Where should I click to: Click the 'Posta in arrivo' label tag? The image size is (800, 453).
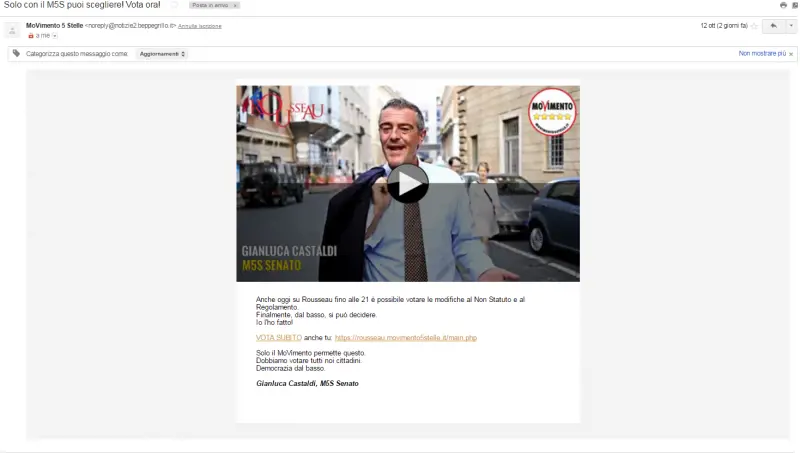point(210,5)
